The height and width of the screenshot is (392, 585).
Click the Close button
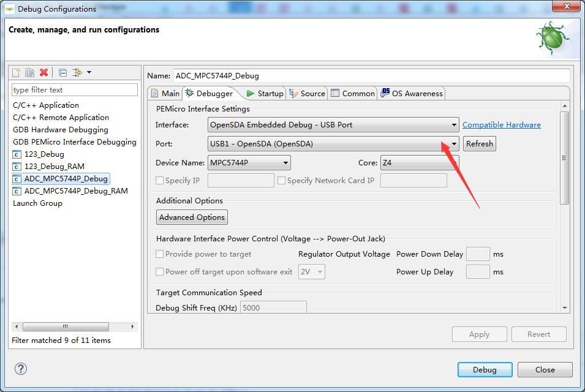545,369
